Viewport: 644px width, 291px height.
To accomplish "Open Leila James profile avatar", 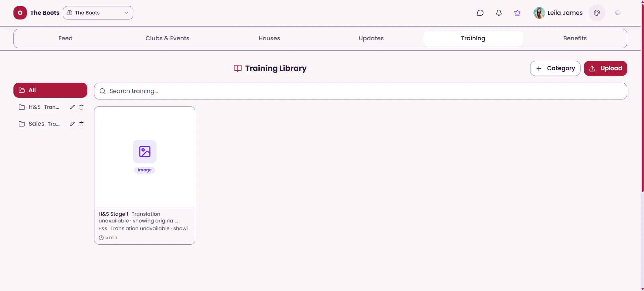I will pos(539,13).
